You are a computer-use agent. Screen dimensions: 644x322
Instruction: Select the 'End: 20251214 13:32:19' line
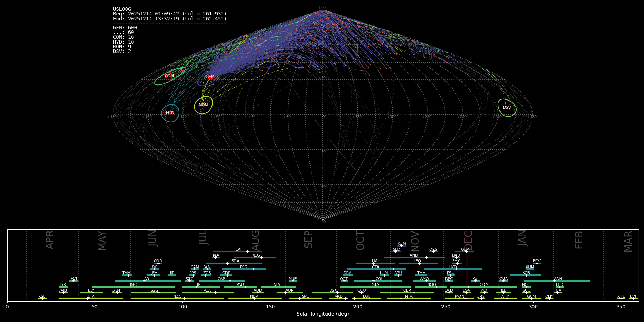170,19
